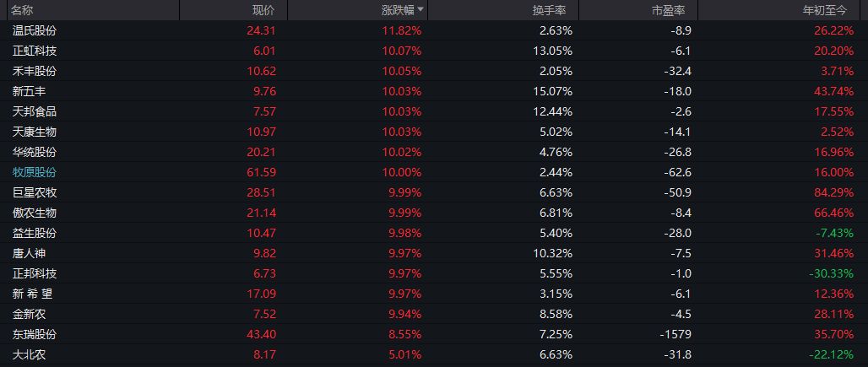Viewport: 868px width, 367px height.
Task: Open 牧原股份 highlighted stock
Action: [35, 172]
